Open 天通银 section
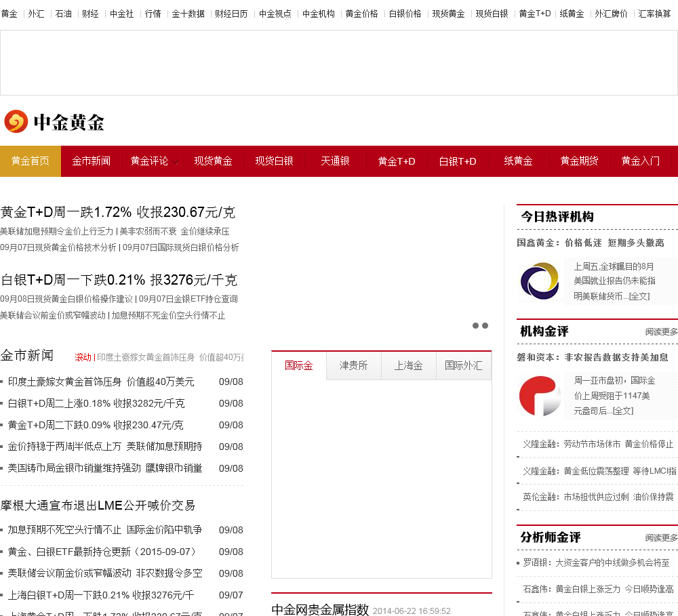Image resolution: width=678 pixels, height=616 pixels. coord(335,161)
